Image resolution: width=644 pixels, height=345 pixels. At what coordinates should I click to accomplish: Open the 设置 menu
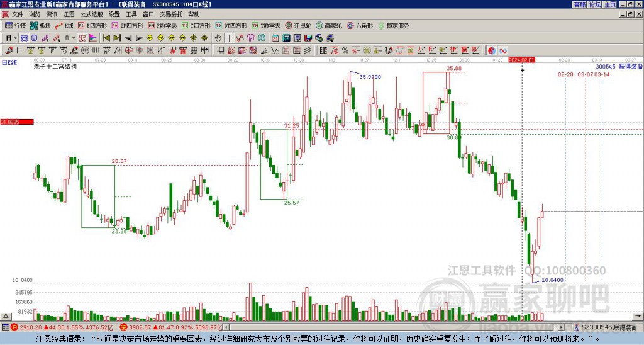(x=114, y=14)
